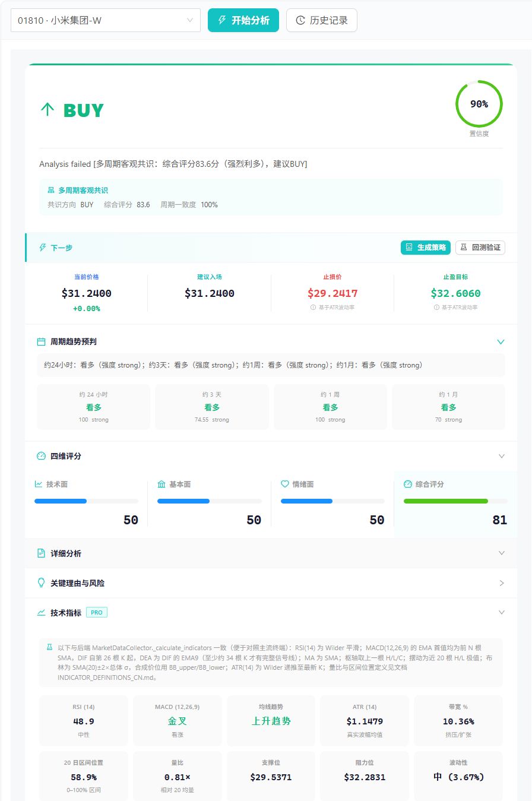Click the 90% confidence ring
This screenshot has height=801, width=532.
[x=479, y=104]
